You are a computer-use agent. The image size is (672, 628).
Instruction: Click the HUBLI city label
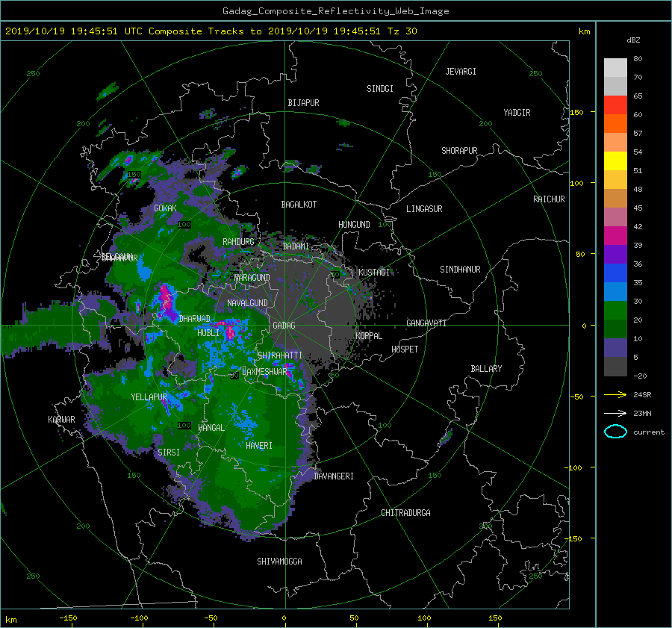click(208, 333)
